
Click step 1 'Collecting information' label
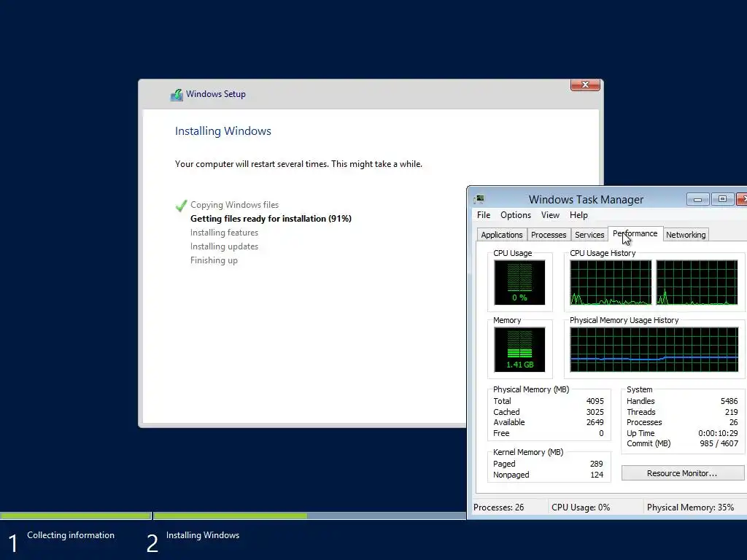(x=71, y=534)
